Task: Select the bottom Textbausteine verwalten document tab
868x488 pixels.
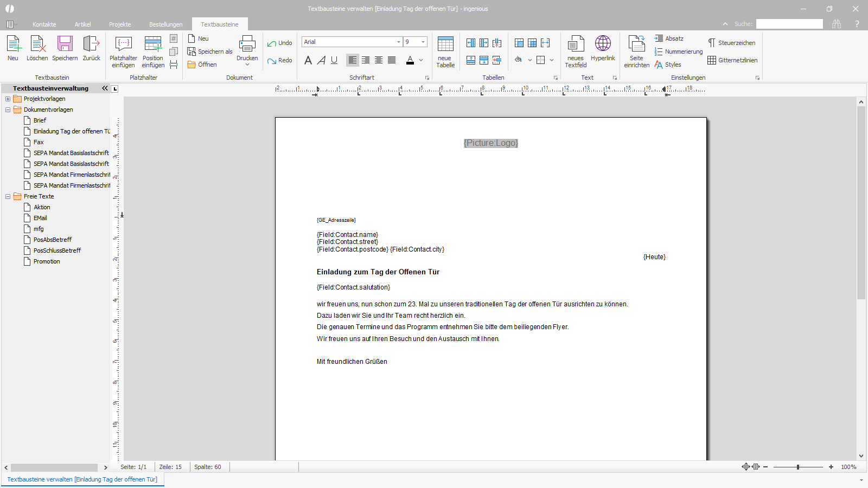Action: [x=82, y=479]
